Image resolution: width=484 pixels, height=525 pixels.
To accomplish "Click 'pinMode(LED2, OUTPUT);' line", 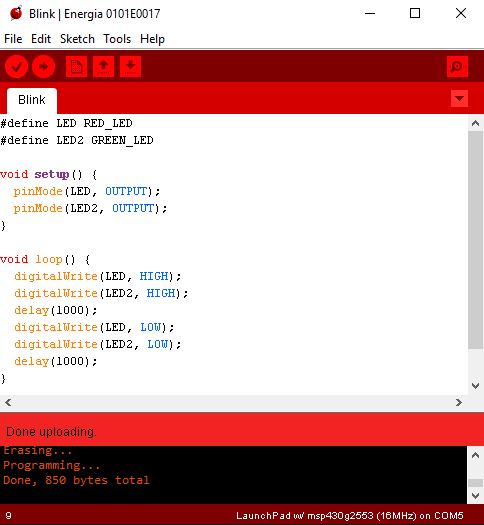I will click(90, 208).
